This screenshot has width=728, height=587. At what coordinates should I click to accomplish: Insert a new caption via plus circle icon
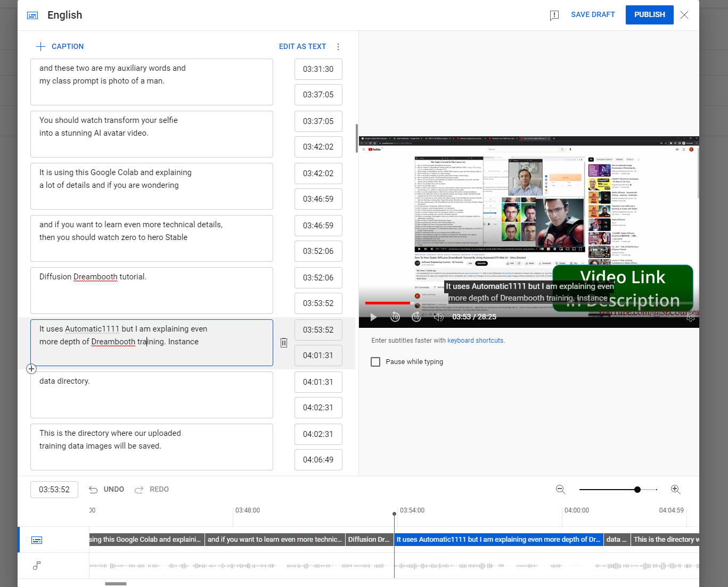[x=31, y=368]
